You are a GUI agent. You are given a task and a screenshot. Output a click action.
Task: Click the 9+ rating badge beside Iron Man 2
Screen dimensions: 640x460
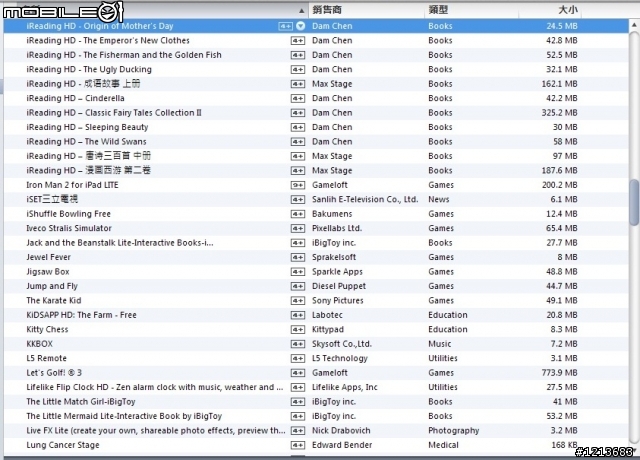pyautogui.click(x=298, y=185)
